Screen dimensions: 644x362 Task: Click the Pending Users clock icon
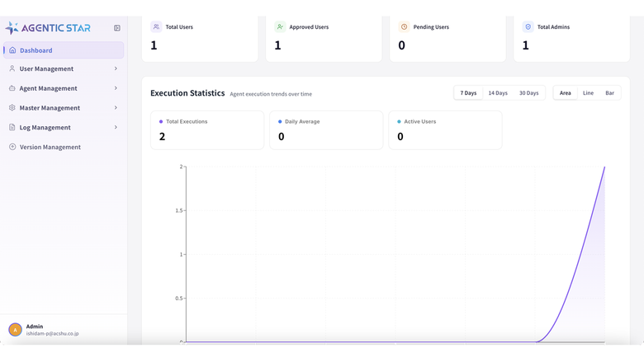click(404, 26)
